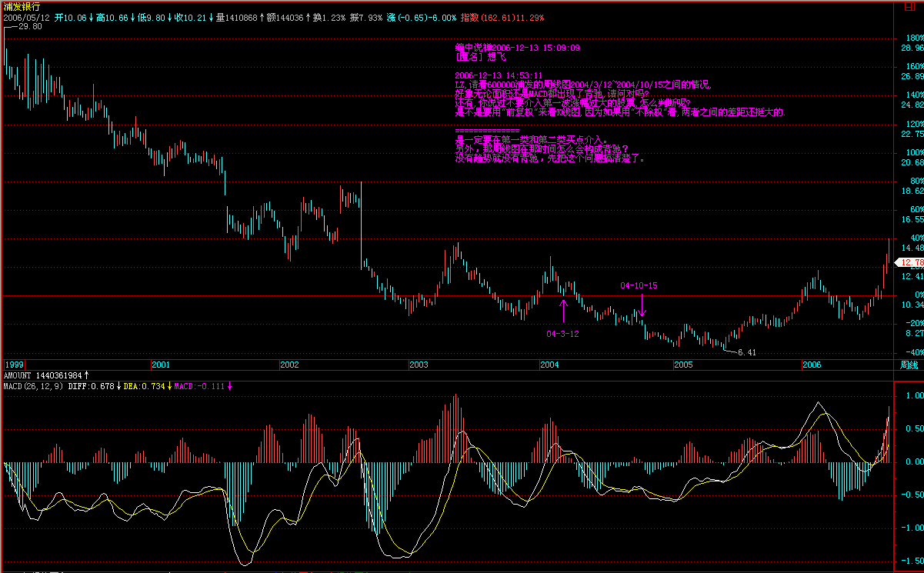
Task: Click the 2005 year label on the time axis
Action: tap(684, 364)
